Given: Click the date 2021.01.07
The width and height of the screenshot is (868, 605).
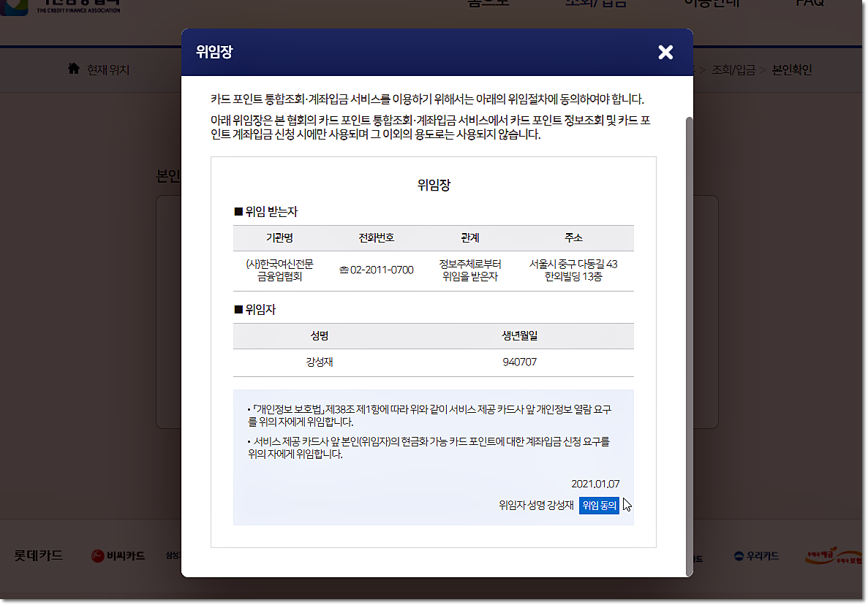Looking at the screenshot, I should coord(595,484).
